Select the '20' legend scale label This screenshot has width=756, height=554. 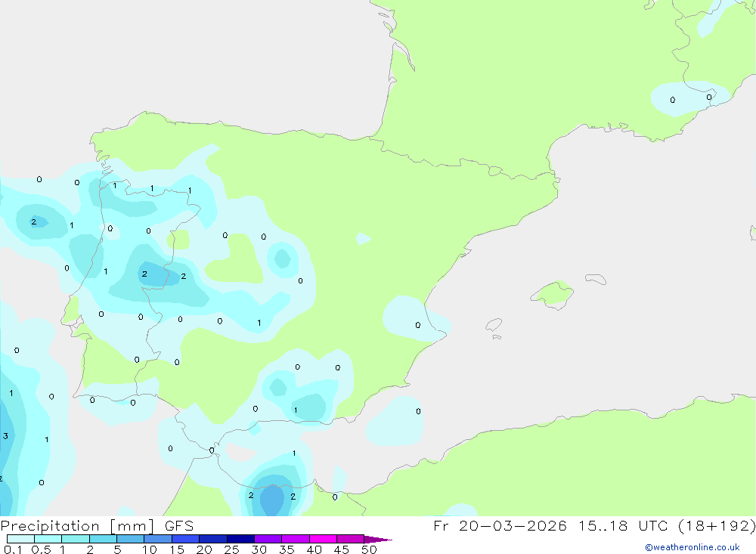tap(204, 549)
